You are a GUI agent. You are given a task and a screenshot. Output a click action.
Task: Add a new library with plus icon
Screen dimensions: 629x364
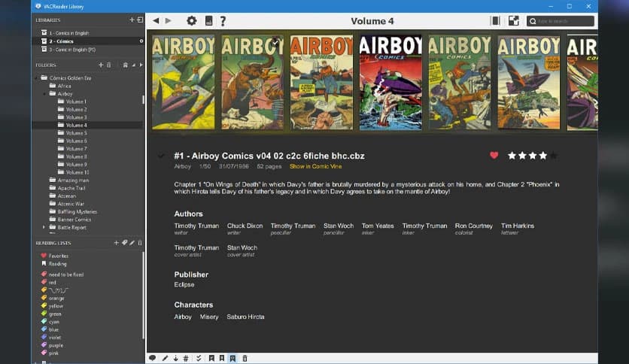132,20
